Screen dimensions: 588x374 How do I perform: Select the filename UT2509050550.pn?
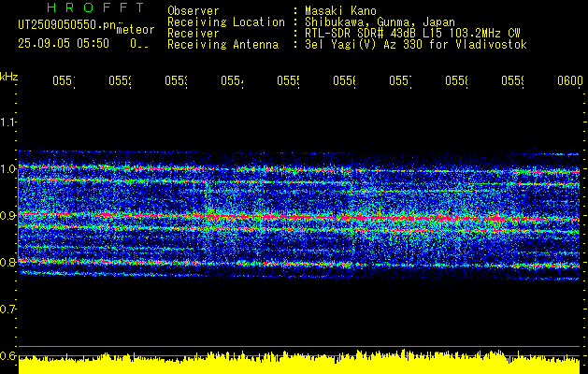coord(67,24)
